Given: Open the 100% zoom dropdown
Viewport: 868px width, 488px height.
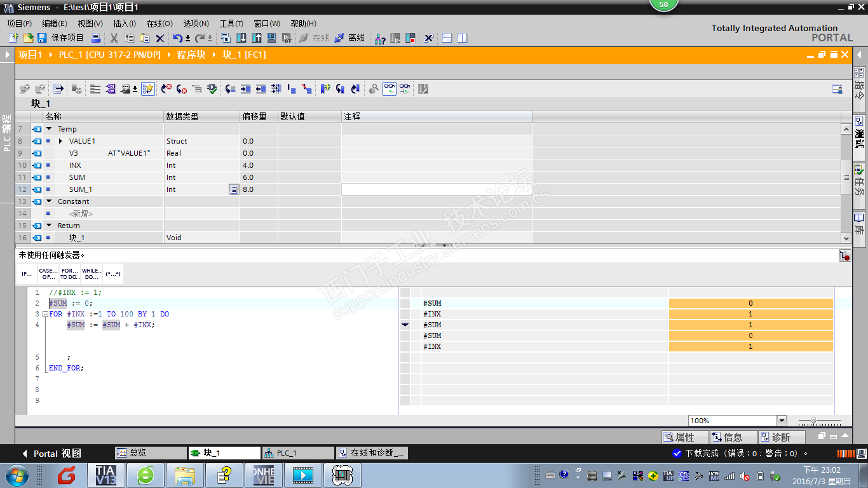Looking at the screenshot, I should pyautogui.click(x=782, y=421).
